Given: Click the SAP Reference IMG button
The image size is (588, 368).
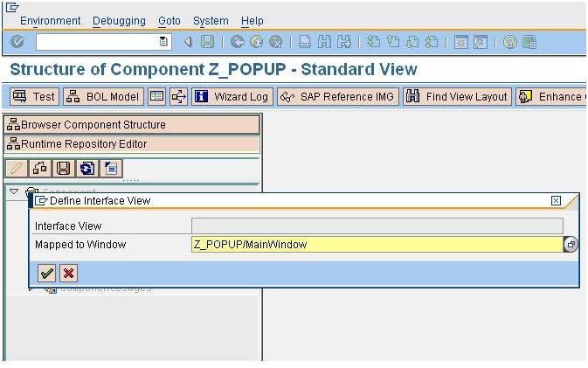Looking at the screenshot, I should [x=338, y=97].
